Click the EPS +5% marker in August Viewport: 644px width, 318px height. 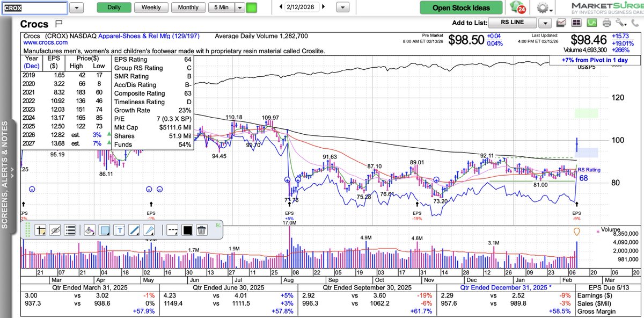pos(288,216)
